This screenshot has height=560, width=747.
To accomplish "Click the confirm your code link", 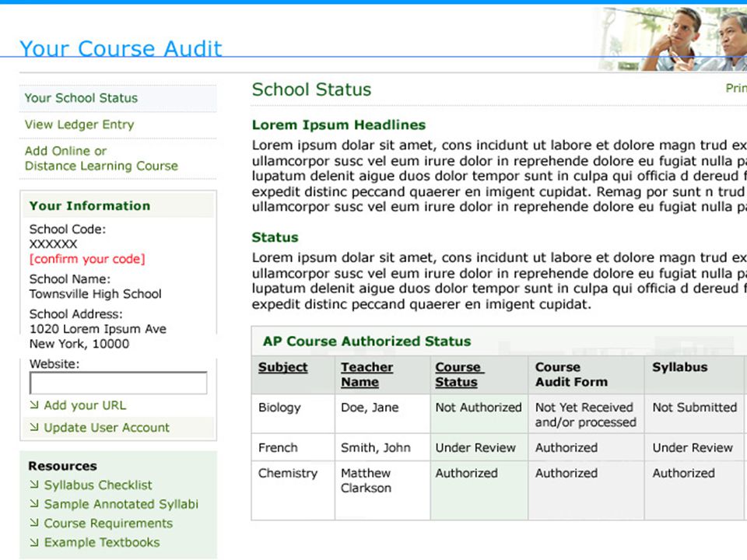I will tap(87, 259).
